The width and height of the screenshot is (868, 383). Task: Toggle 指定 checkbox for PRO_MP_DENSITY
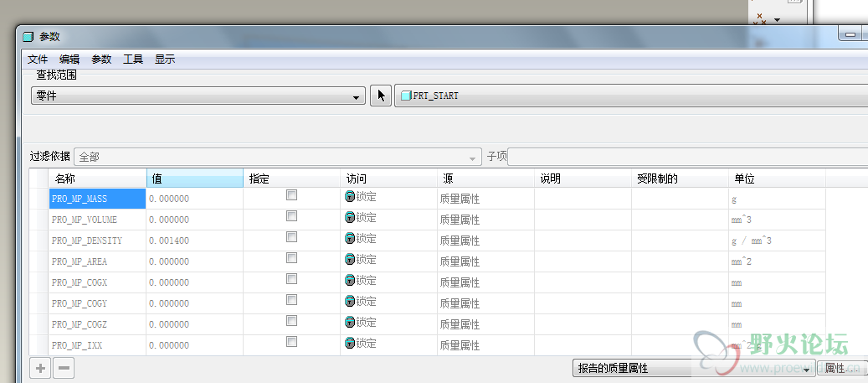pyautogui.click(x=292, y=236)
